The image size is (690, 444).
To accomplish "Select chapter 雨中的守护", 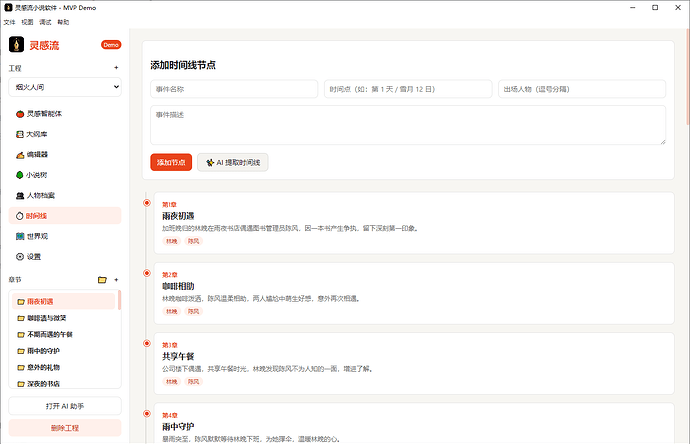I will 63,351.
